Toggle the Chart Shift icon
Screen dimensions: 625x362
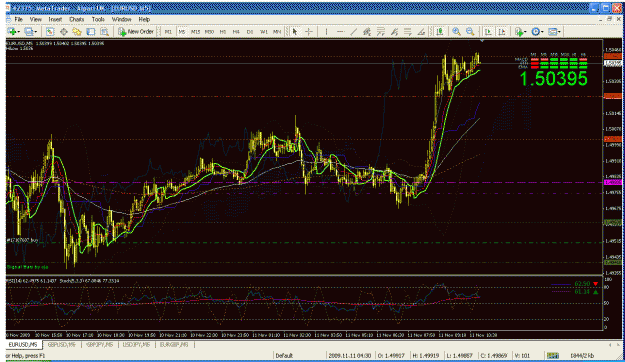(x=502, y=31)
